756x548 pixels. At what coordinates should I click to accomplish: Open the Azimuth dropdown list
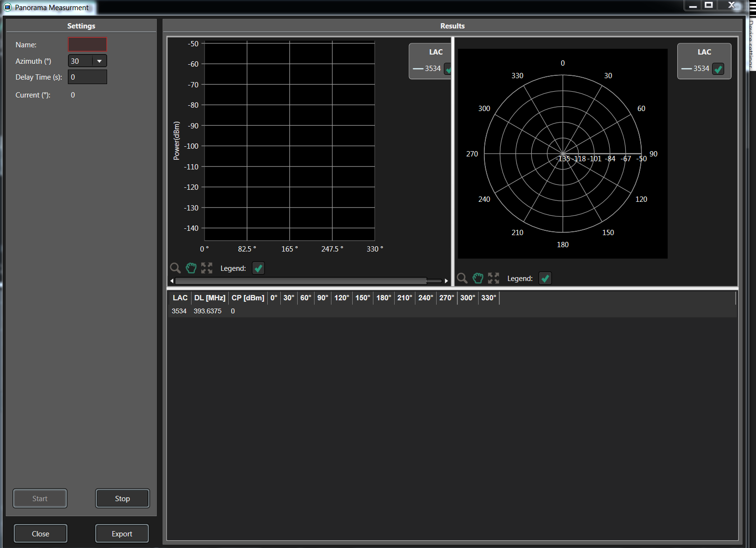pyautogui.click(x=99, y=61)
